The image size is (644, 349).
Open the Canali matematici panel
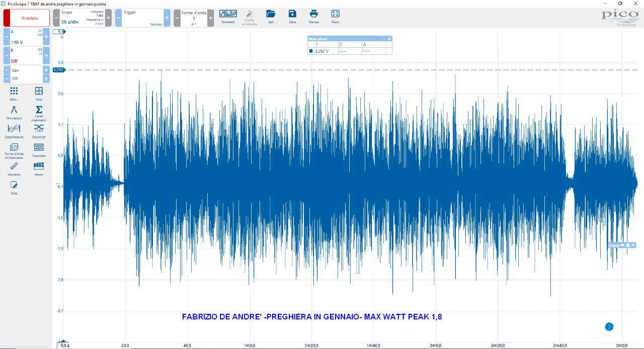click(39, 113)
